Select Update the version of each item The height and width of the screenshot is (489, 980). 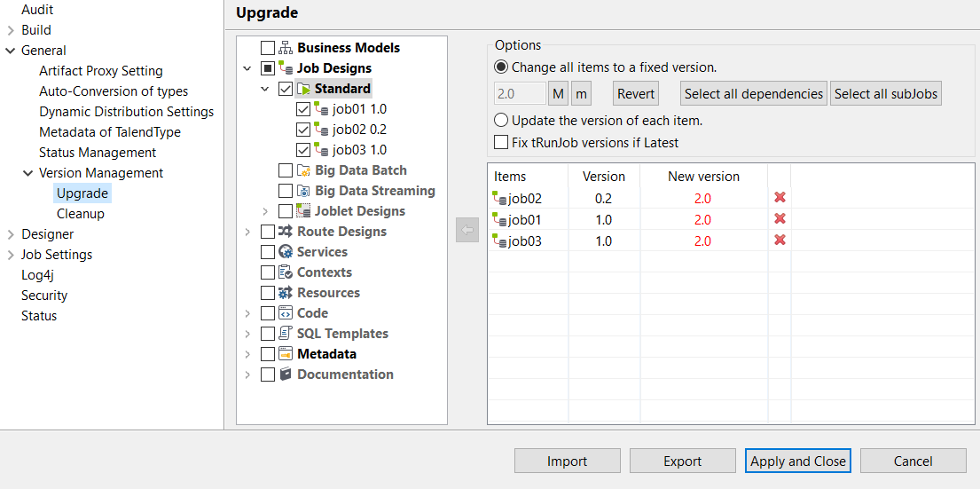(x=502, y=120)
